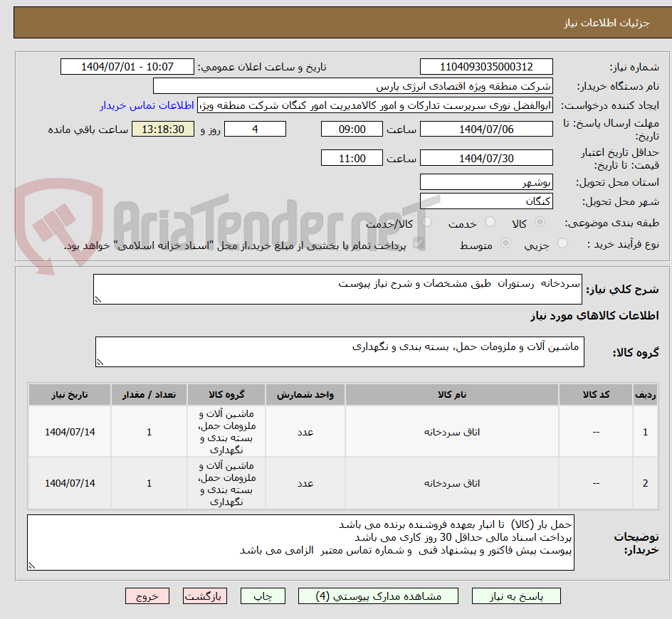Open the کنگان city dropdown
This screenshot has height=619, width=672.
(486, 200)
